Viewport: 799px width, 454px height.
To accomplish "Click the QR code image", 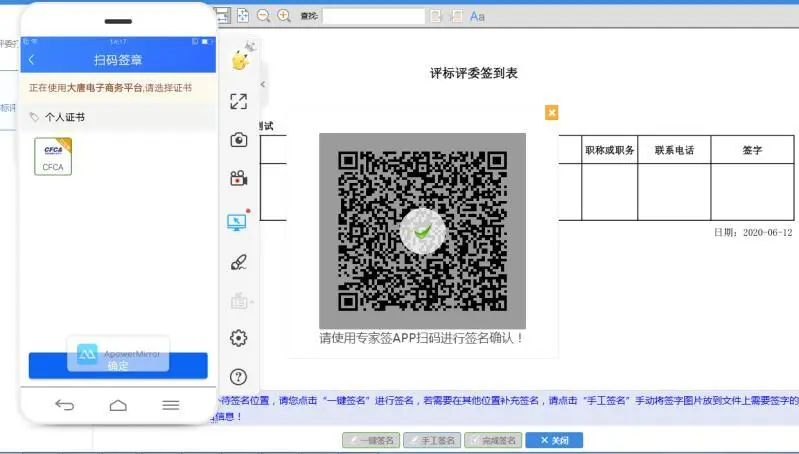I will [x=422, y=231].
